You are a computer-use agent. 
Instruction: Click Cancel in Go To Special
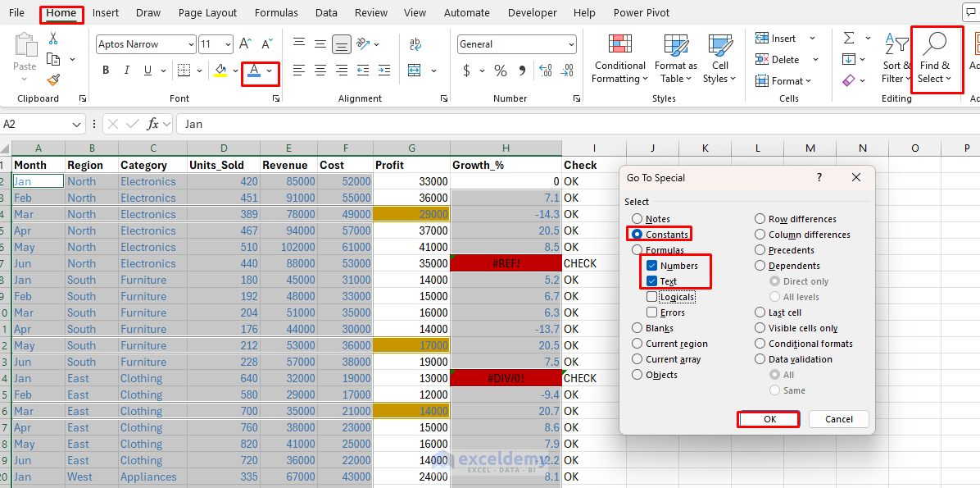(839, 419)
